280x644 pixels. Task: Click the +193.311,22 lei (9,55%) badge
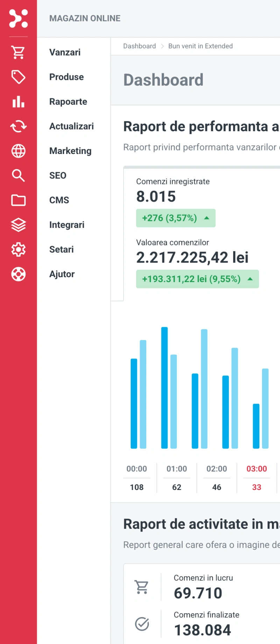click(x=197, y=279)
